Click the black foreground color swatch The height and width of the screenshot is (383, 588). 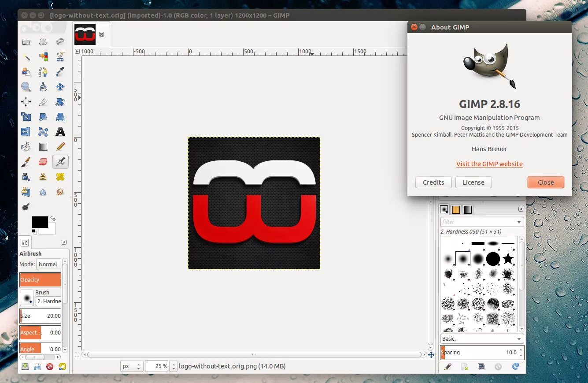tap(40, 222)
